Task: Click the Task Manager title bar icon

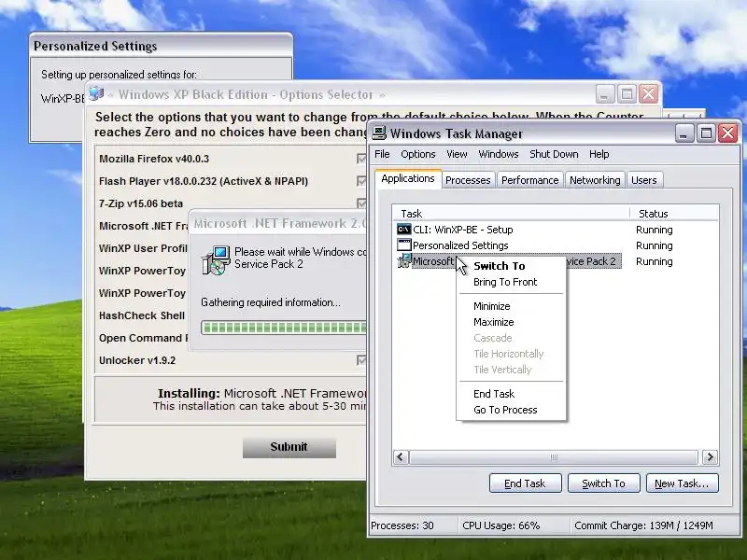Action: 379,133
